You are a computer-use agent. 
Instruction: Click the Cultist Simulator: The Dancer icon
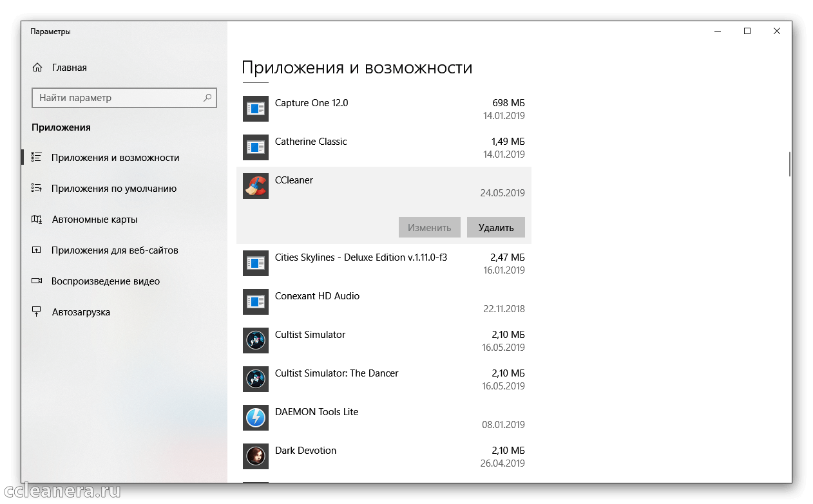[x=256, y=379]
